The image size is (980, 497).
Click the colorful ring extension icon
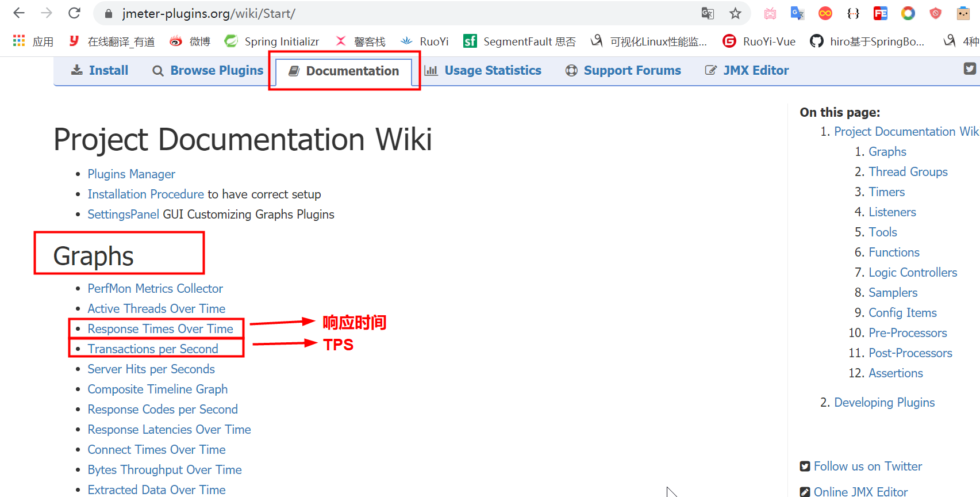coord(908,13)
